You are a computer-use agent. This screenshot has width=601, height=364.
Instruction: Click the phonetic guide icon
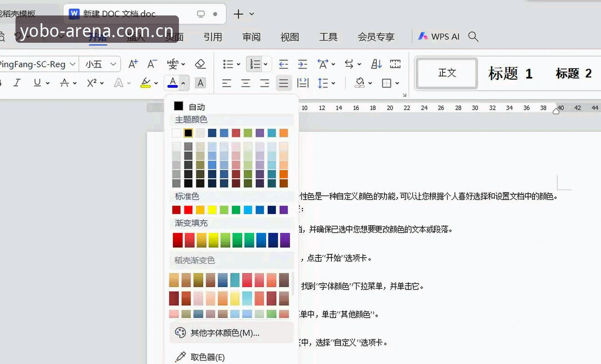click(x=173, y=64)
